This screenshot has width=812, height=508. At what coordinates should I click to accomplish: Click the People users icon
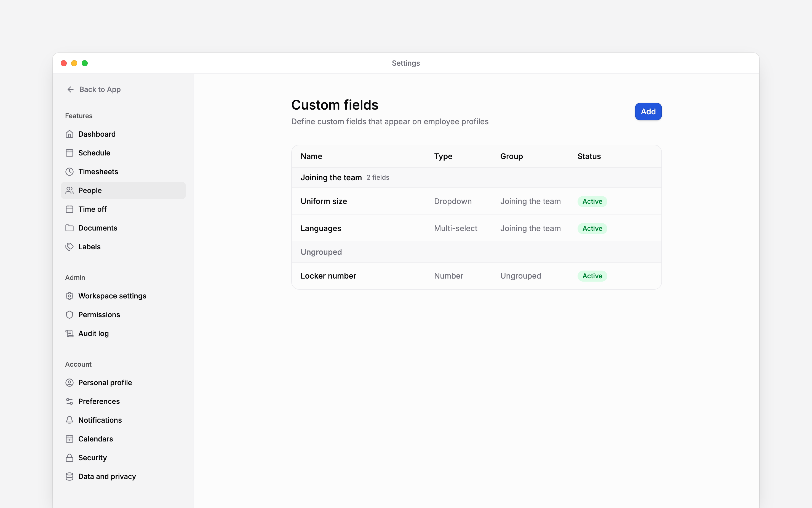click(70, 190)
